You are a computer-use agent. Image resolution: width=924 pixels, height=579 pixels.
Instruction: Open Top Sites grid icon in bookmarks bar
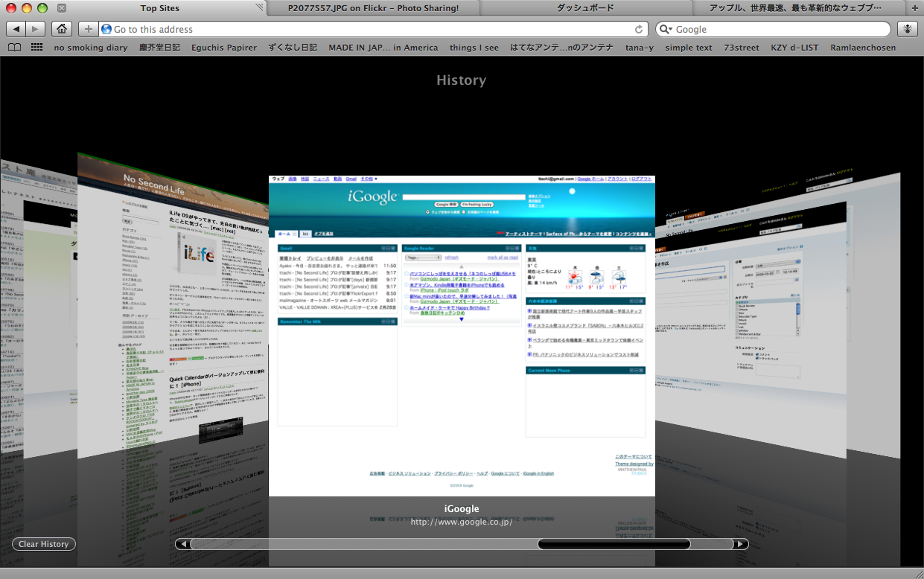click(37, 48)
